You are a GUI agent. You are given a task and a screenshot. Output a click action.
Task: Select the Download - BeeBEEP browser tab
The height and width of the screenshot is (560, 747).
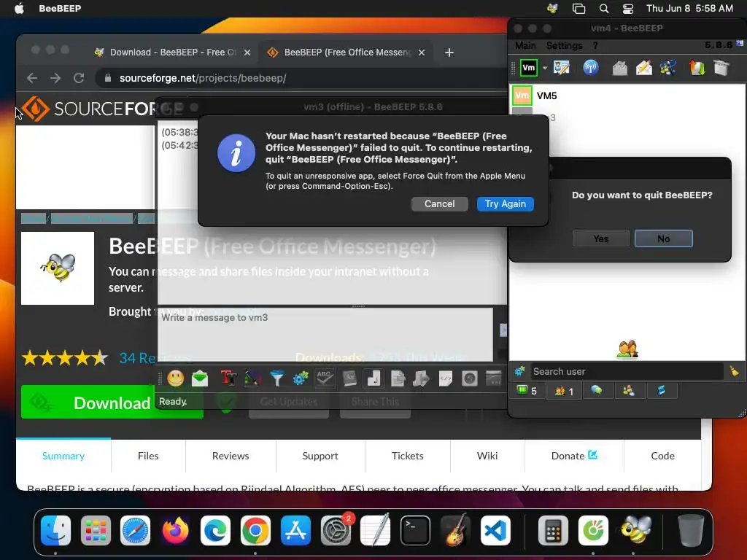coord(171,52)
